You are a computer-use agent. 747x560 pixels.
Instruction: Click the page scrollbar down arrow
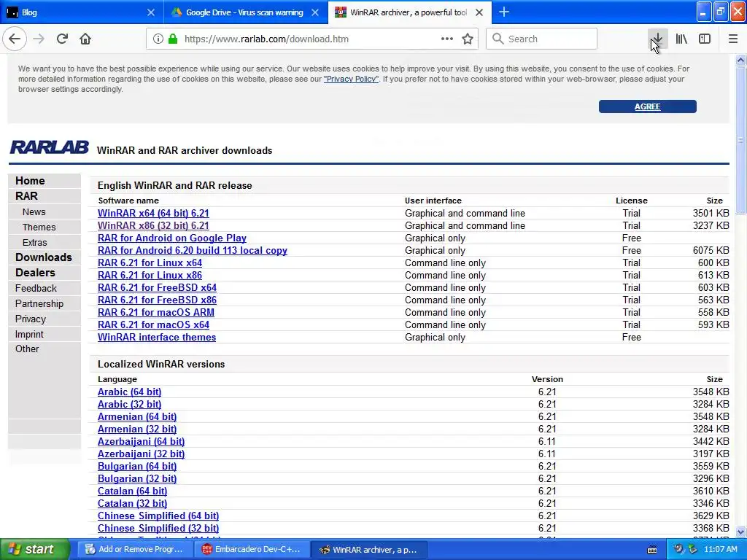[741, 532]
